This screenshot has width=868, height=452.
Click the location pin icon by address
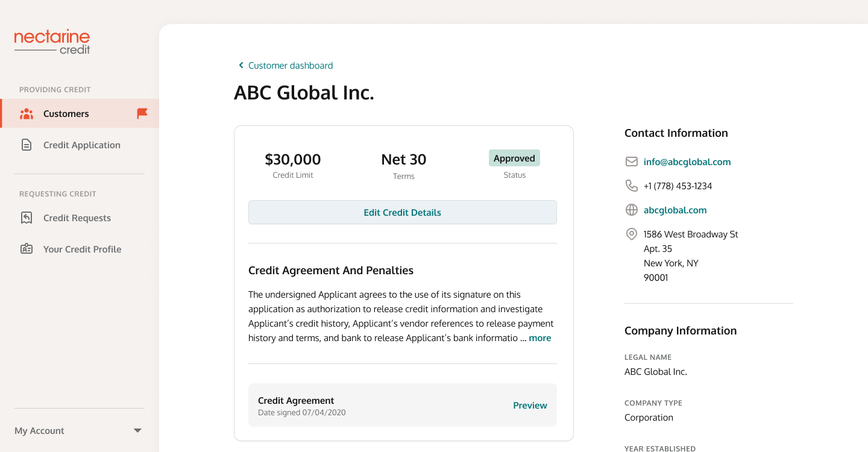[x=632, y=234]
